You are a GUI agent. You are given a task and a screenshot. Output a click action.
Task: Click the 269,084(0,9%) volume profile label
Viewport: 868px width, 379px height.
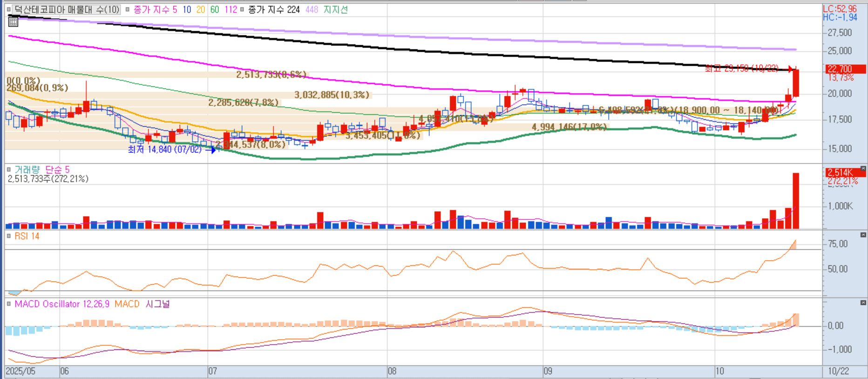click(x=37, y=88)
